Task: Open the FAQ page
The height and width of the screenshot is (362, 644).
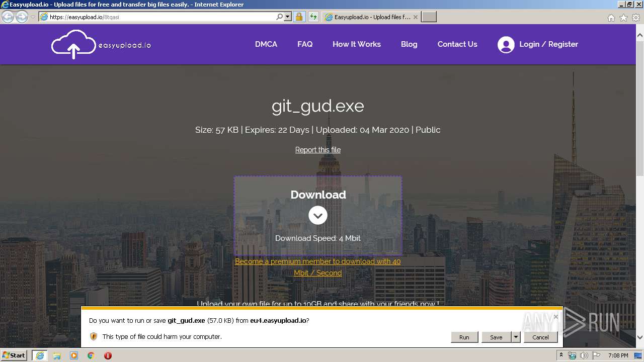Action: coord(305,44)
